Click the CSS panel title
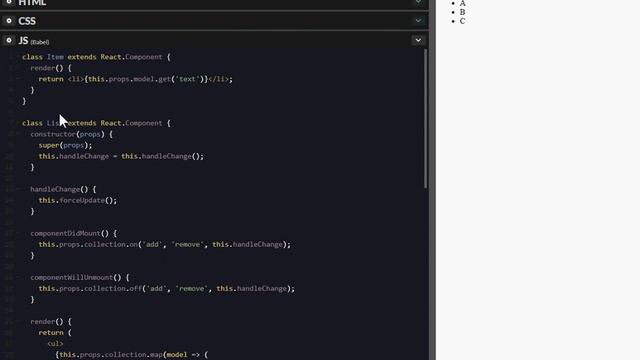640x360 pixels. [x=27, y=21]
